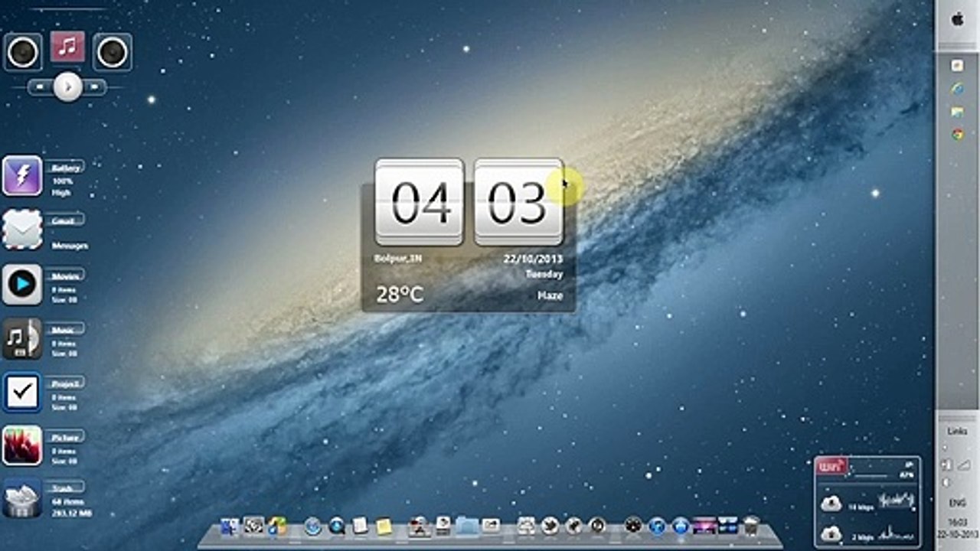Screen dimensions: 980x551
Task: Click the Trash label tab on left widget
Action: (66, 487)
